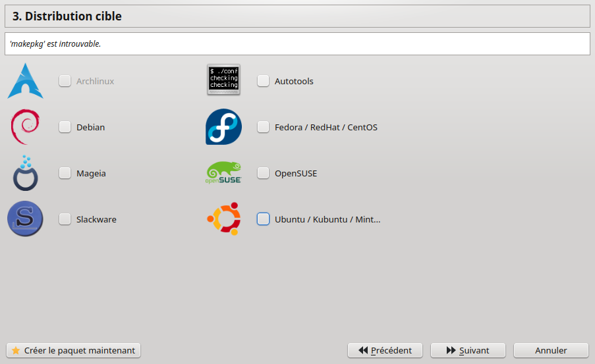Toggle the Archlinux checkbox
Screen dimensions: 595x364
click(x=65, y=81)
